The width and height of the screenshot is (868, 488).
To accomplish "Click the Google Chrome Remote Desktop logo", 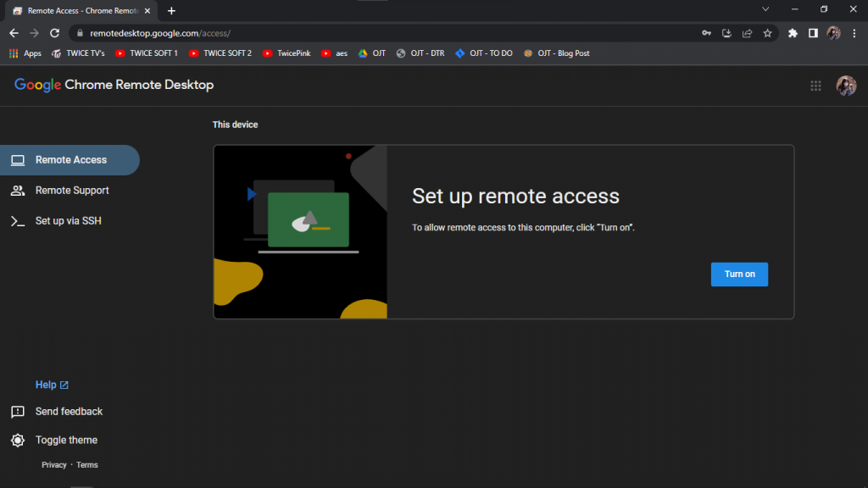I will pos(114,85).
